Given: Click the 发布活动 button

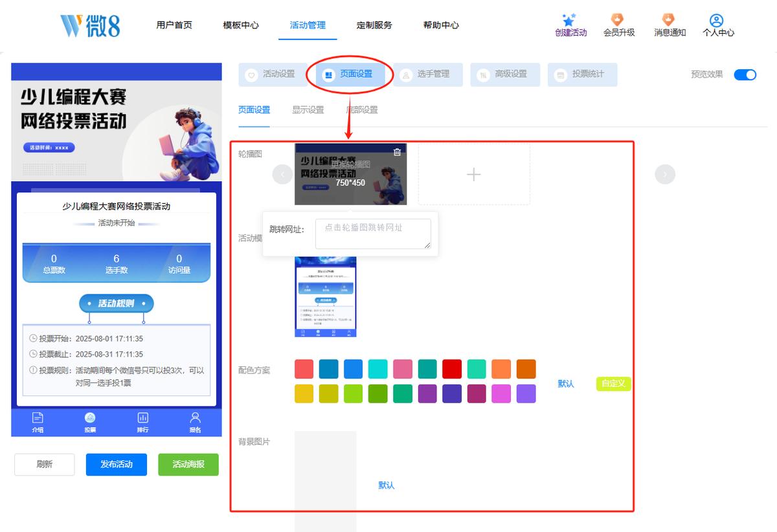Looking at the screenshot, I should (x=117, y=464).
